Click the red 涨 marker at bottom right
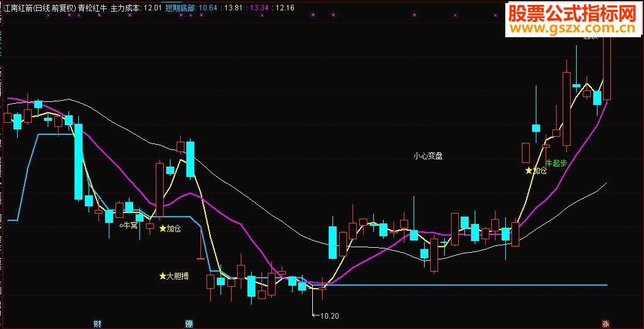 tap(606, 324)
